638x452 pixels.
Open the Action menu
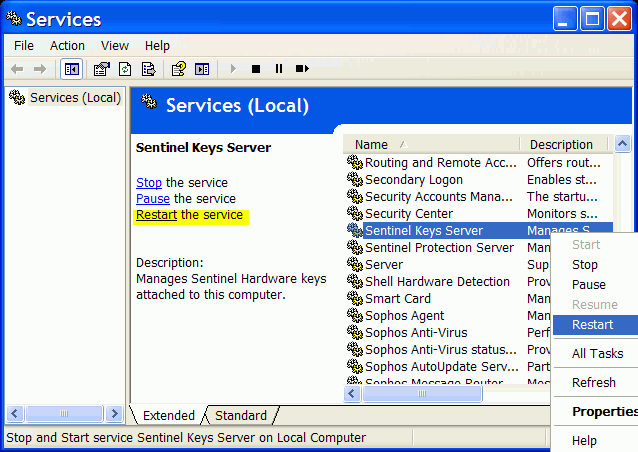coord(67,46)
